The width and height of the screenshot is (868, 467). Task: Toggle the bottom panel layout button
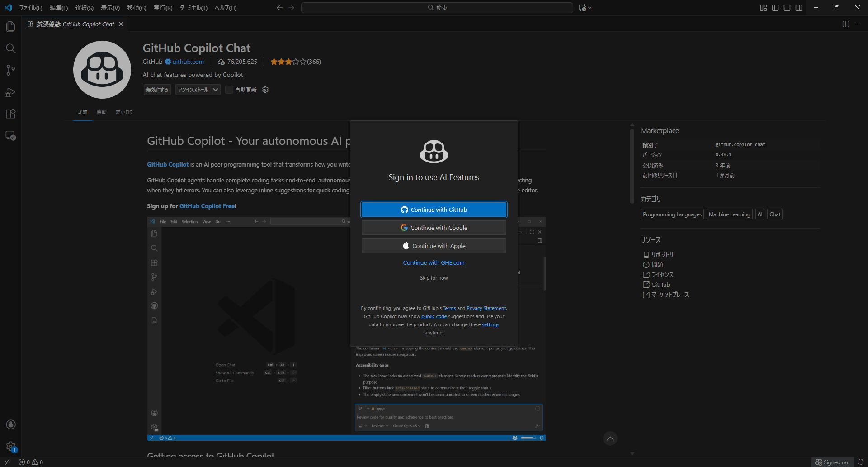tap(787, 8)
